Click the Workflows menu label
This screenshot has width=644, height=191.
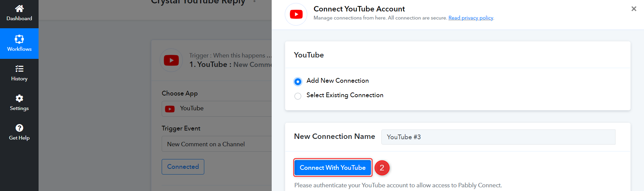tap(19, 49)
